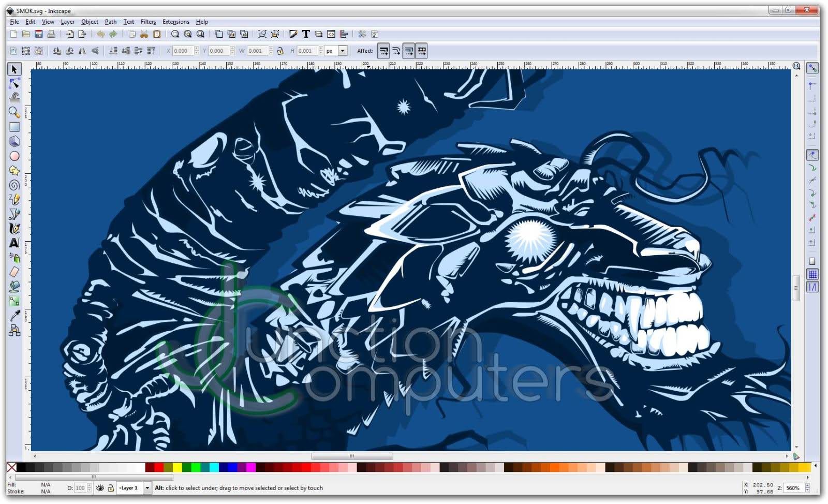Select the Dropper color picker tool
Screen dimensions: 828x504
pyautogui.click(x=14, y=316)
